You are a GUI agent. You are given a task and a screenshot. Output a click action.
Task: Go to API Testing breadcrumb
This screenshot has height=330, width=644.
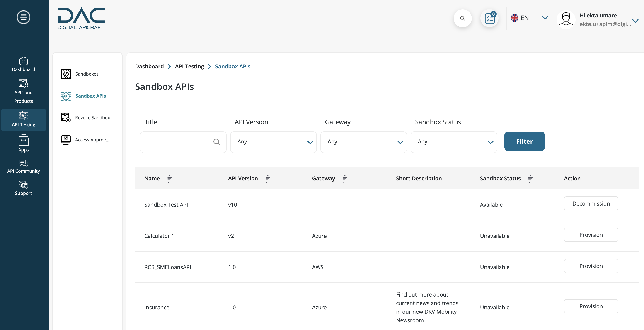[189, 66]
